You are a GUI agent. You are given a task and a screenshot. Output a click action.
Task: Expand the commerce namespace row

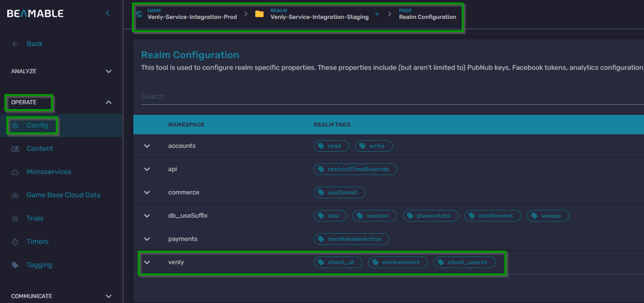(147, 192)
